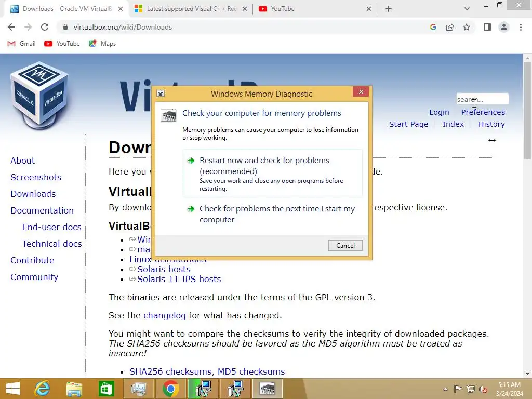Click the scrollbar down arrow
The height and width of the screenshot is (399, 532).
[x=527, y=374]
